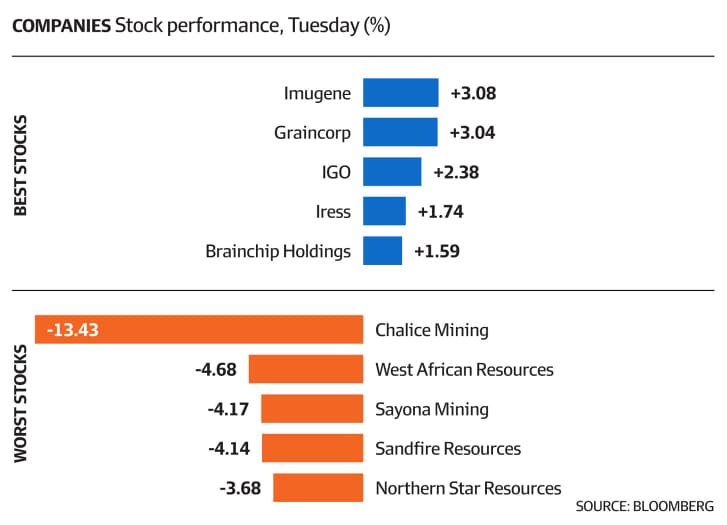Click the Brainchip Holdings bar
The width and height of the screenshot is (727, 525).
click(383, 250)
